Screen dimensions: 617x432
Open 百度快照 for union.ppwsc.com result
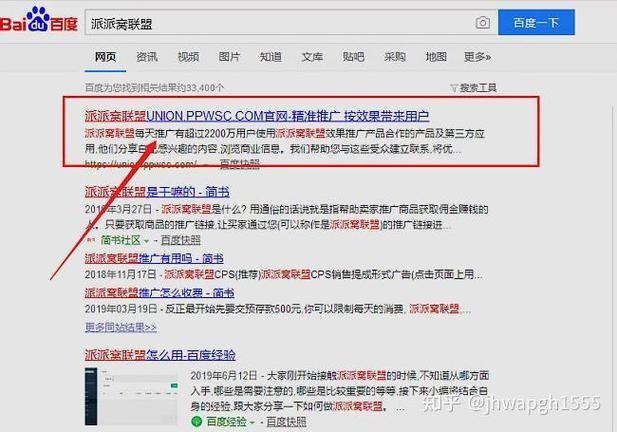(x=239, y=164)
